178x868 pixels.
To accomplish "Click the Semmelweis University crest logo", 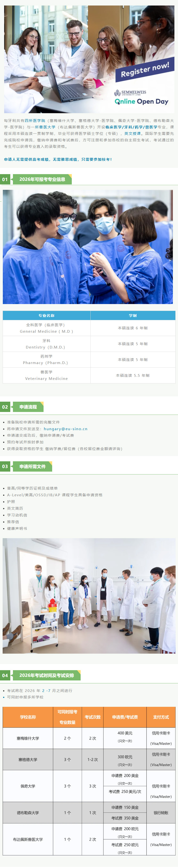I will coord(117,93).
